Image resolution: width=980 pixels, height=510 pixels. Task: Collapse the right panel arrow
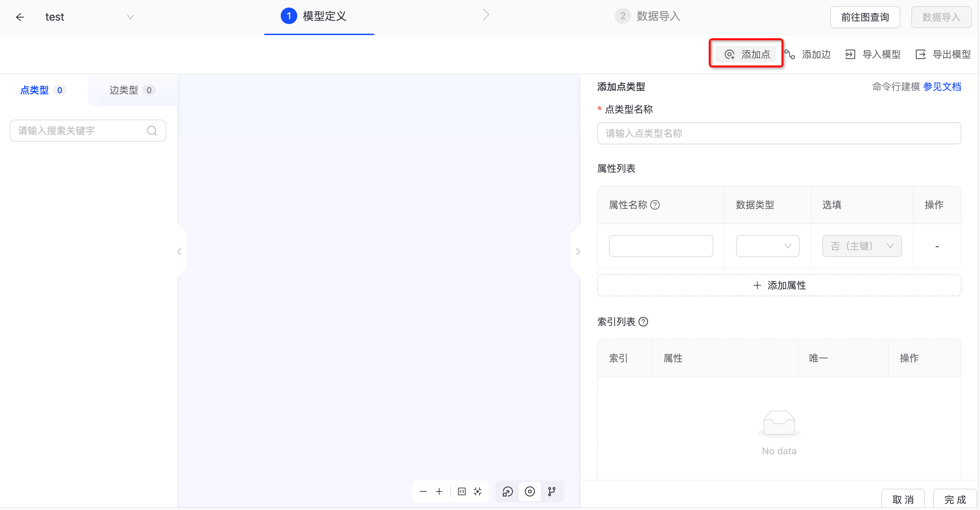[x=578, y=252]
